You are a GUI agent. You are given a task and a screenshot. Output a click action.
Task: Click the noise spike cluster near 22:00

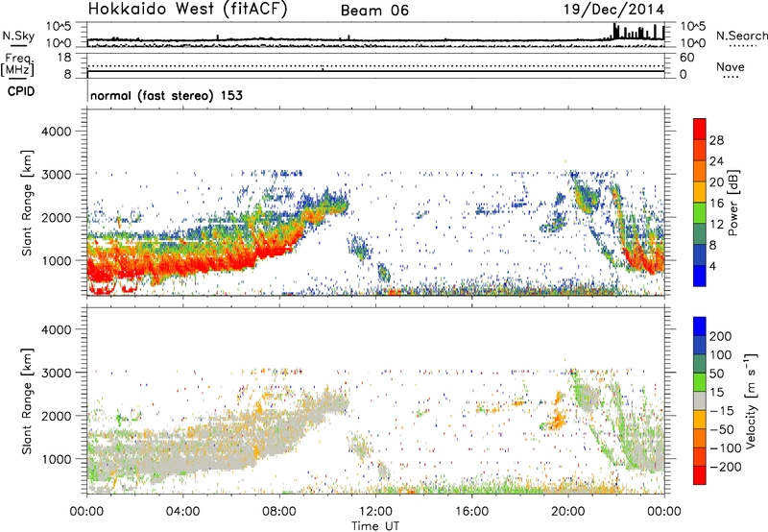click(636, 32)
